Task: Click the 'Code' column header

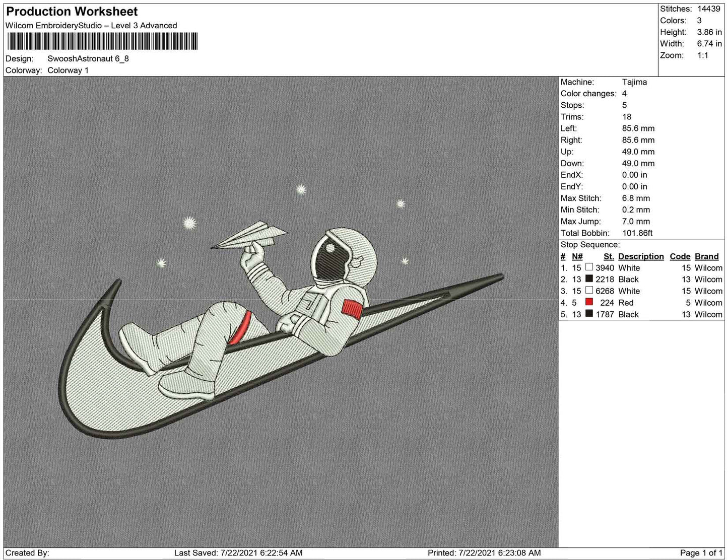Action: tap(680, 256)
